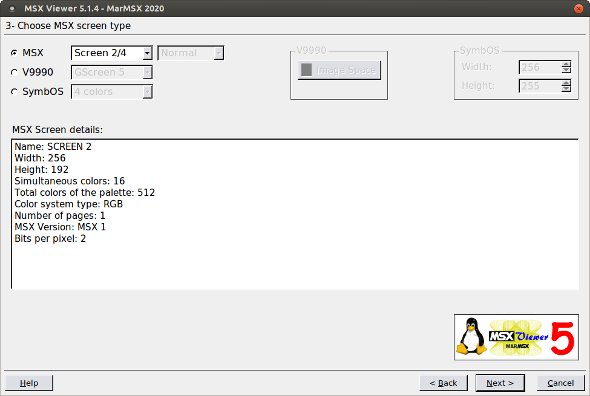Screen dimensions: 590x396
Task: Expand the GScreen 5 combo box
Action: [x=111, y=72]
